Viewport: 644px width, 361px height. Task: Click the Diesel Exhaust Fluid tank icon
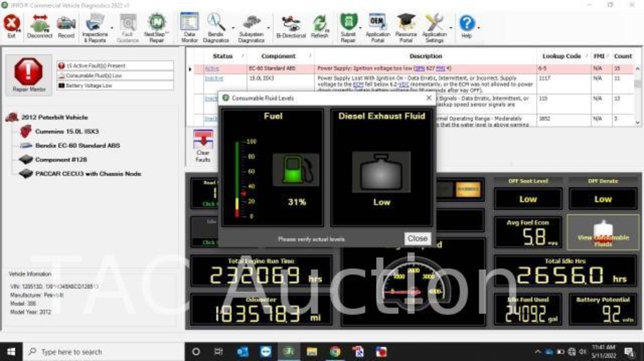click(381, 172)
